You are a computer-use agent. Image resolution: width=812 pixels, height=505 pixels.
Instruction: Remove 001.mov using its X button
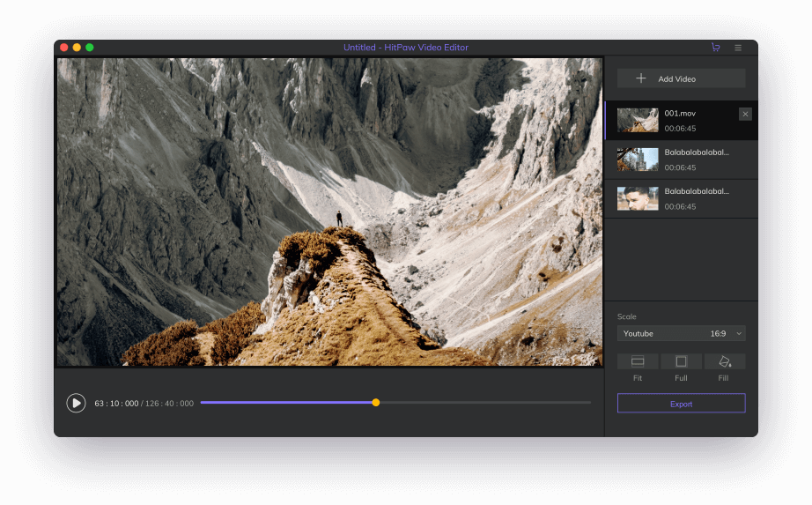(745, 114)
